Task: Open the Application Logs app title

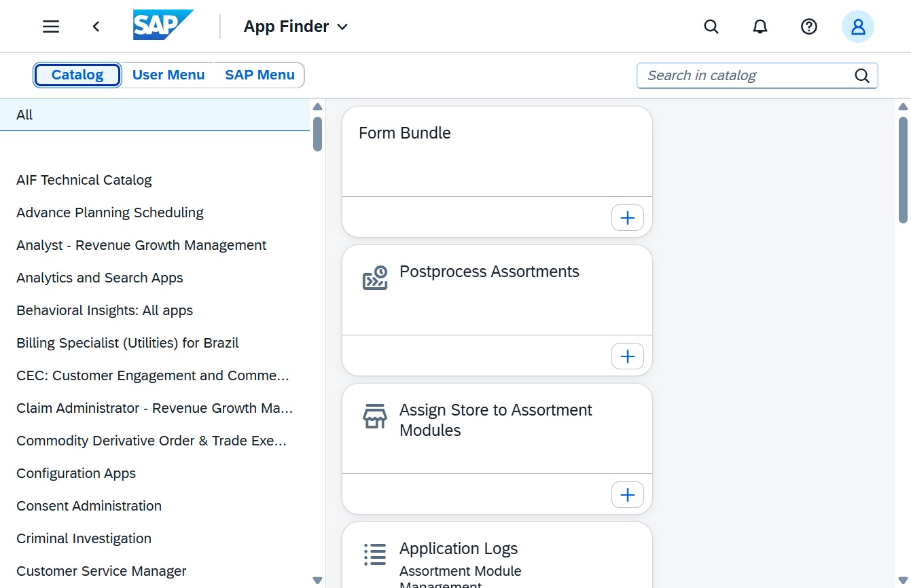Action: 459,549
